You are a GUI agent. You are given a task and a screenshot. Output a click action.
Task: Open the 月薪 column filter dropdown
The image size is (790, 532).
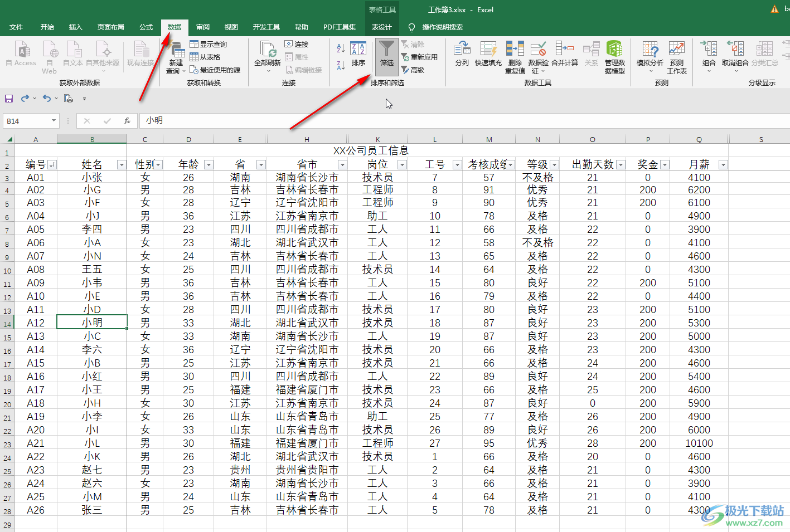click(x=723, y=165)
